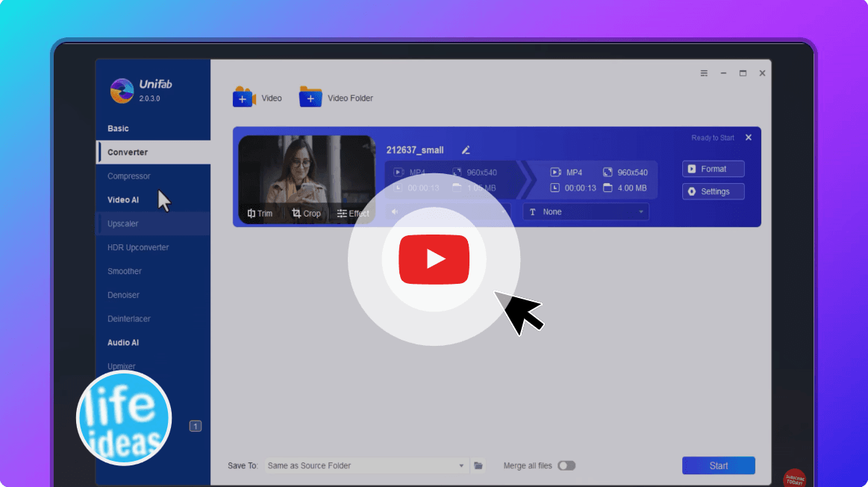Click the UniFab logo icon
Viewport: 868px width, 487px height.
coord(122,90)
